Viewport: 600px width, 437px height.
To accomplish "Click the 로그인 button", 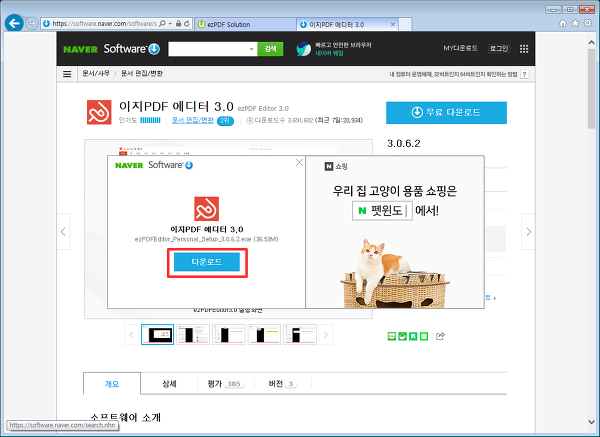I will pos(499,49).
